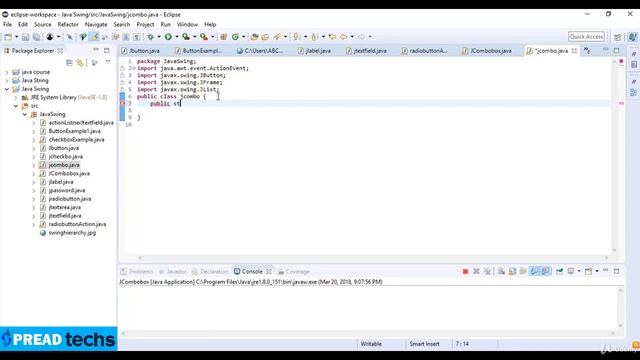640x360 pixels.
Task: Show the hidden editor tabs list
Action: point(587,51)
